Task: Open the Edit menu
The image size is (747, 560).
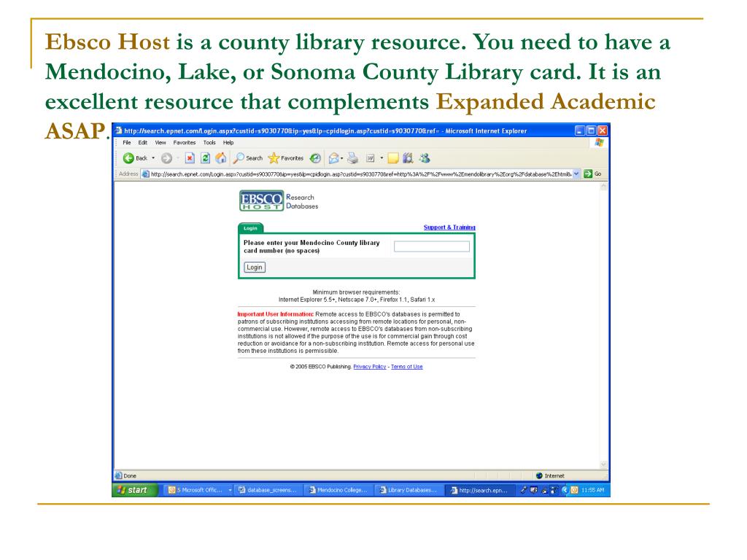Action: click(x=142, y=142)
